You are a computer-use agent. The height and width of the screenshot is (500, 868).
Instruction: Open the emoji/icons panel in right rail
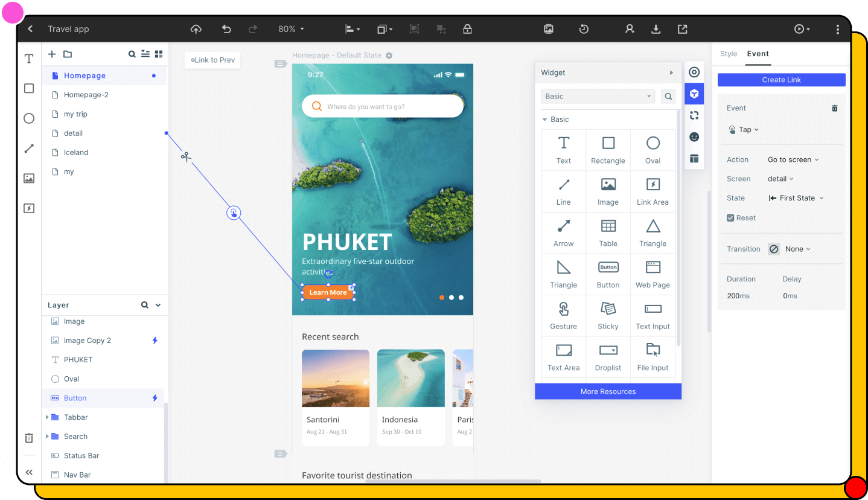[x=694, y=136]
